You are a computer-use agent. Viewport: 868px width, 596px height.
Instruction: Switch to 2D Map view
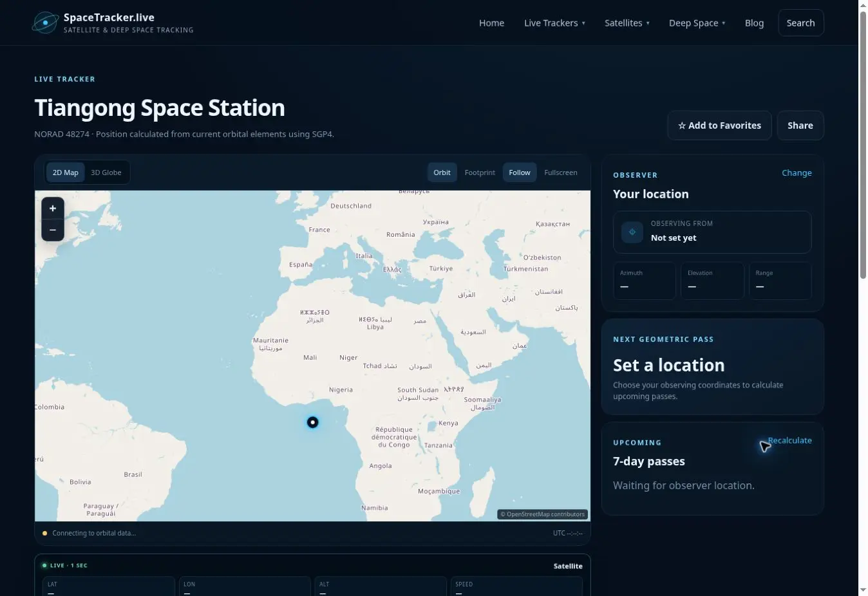click(x=66, y=172)
